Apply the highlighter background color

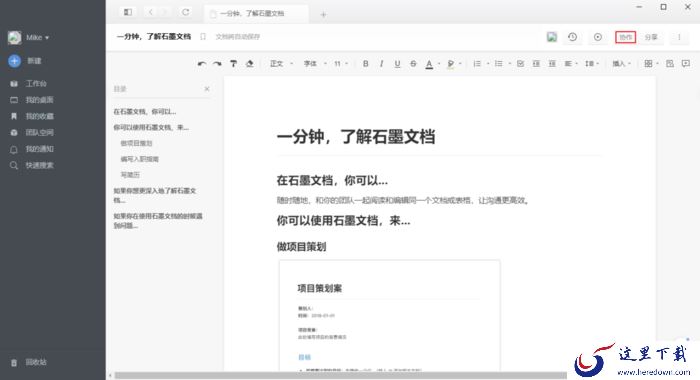pos(450,64)
